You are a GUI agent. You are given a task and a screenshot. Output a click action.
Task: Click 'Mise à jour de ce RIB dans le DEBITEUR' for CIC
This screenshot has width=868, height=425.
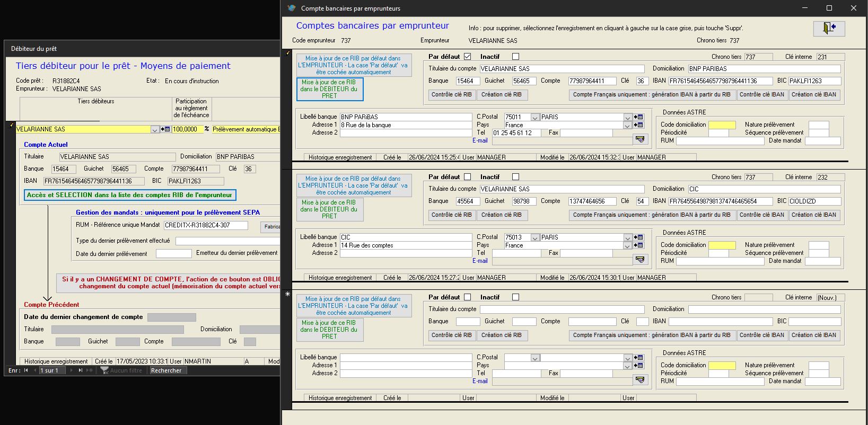(329, 209)
